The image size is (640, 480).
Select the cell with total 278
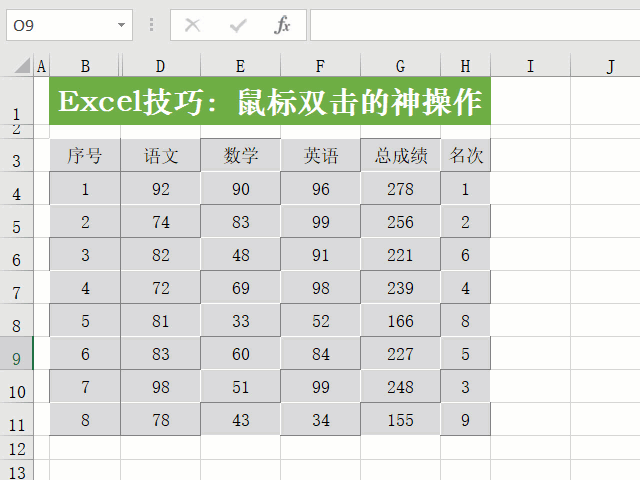400,188
